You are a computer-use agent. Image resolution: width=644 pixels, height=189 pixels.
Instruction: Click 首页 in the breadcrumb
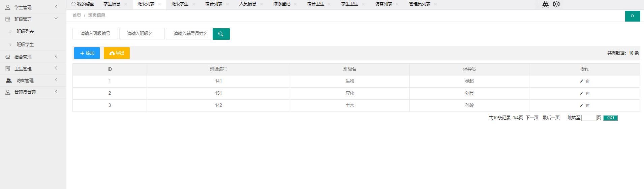[x=77, y=15]
